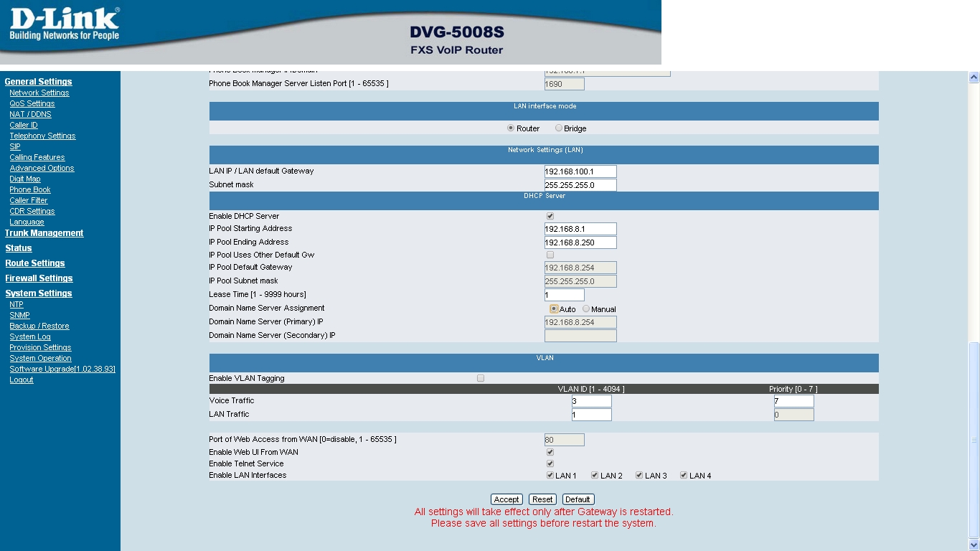The width and height of the screenshot is (980, 551).
Task: Click the Logout link
Action: click(x=22, y=380)
